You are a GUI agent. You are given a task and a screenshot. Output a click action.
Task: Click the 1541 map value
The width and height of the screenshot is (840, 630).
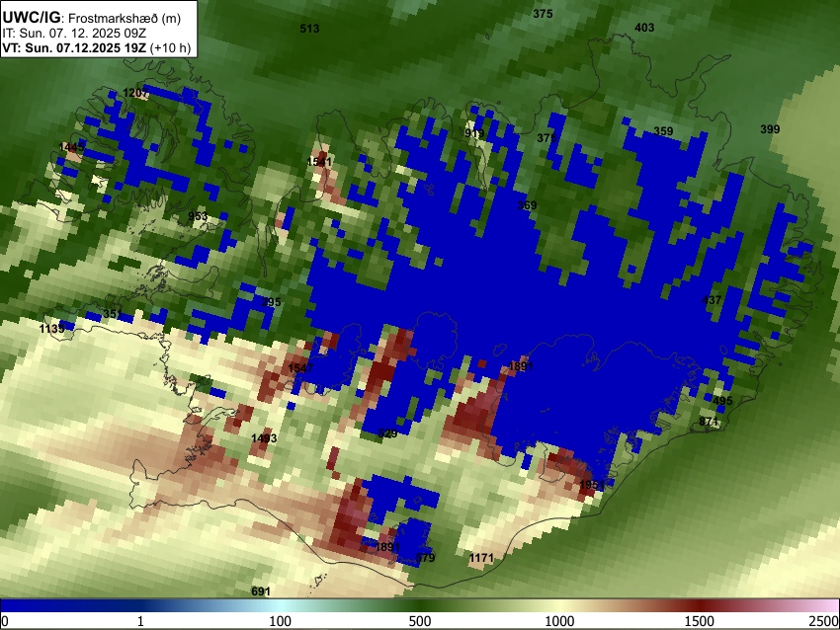point(319,162)
